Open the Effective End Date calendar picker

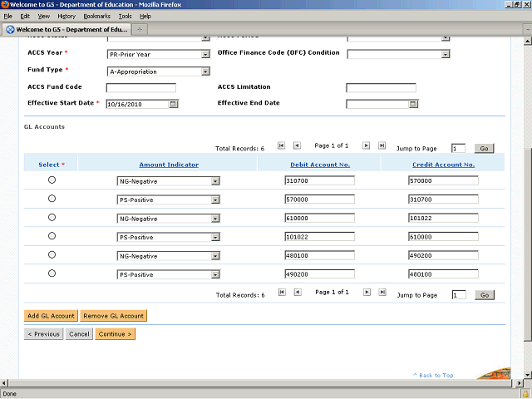tap(413, 105)
